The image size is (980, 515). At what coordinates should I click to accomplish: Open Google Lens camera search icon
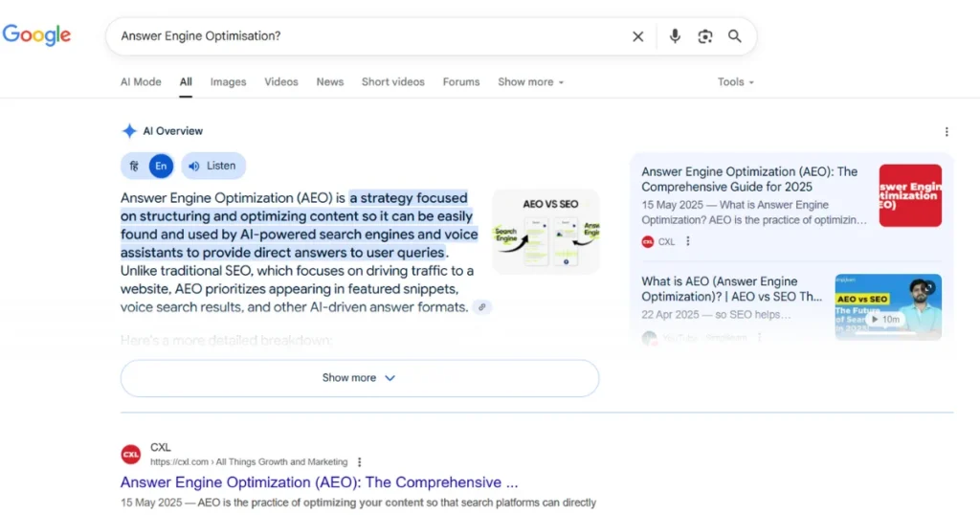coord(705,36)
